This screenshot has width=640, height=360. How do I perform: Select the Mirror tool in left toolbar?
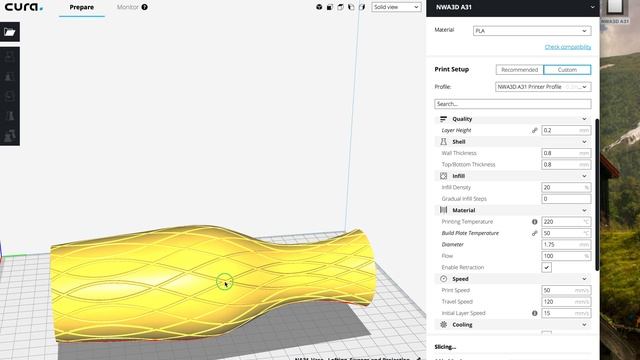pos(10,116)
